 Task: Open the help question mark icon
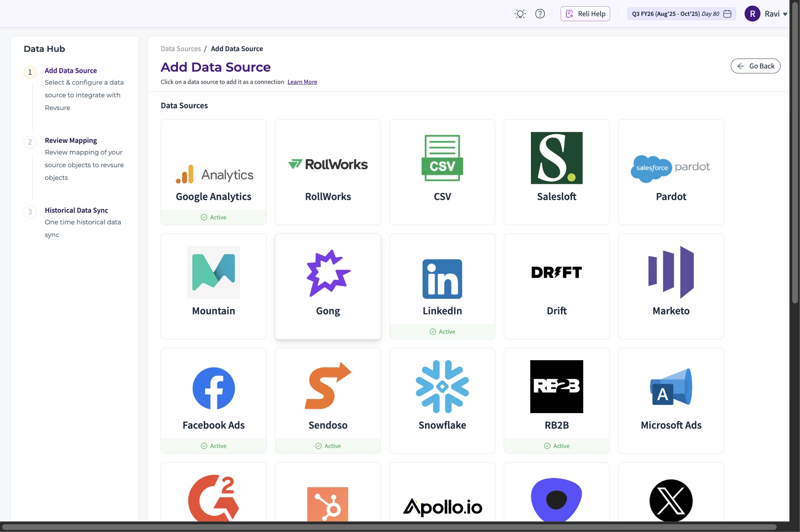[540, 14]
